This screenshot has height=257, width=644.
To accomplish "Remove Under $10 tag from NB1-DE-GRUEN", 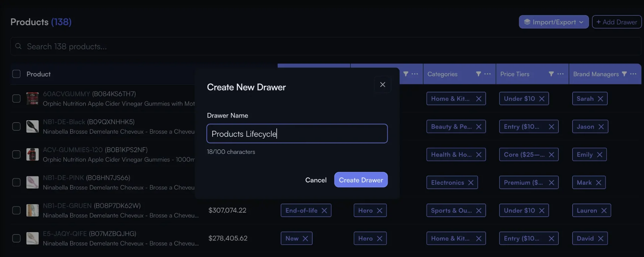I will [x=542, y=210].
